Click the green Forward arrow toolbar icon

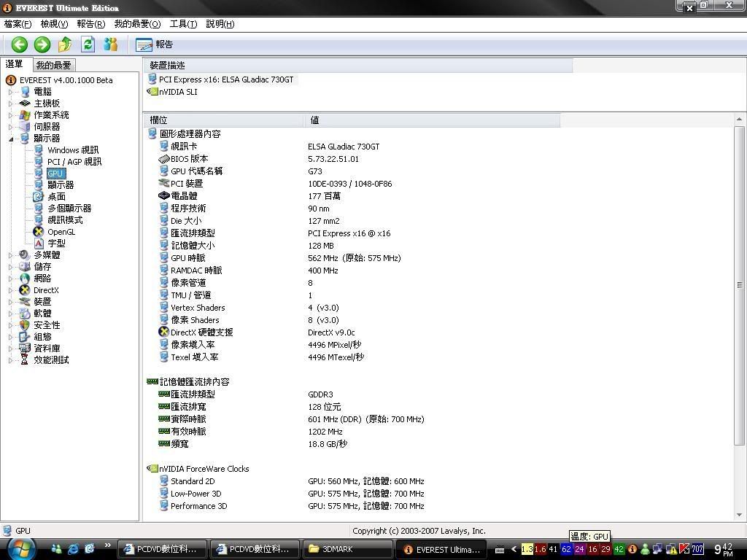[42, 44]
